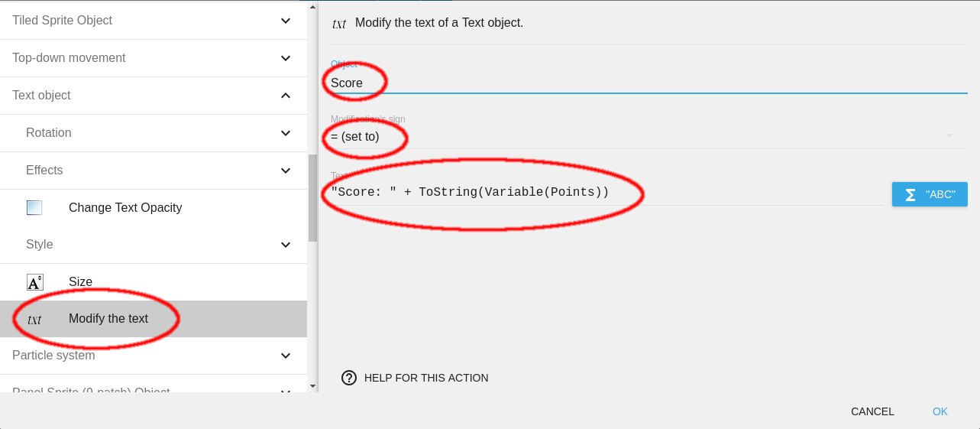Click the Size text icon
This screenshot has height=429, width=980.
click(x=34, y=282)
